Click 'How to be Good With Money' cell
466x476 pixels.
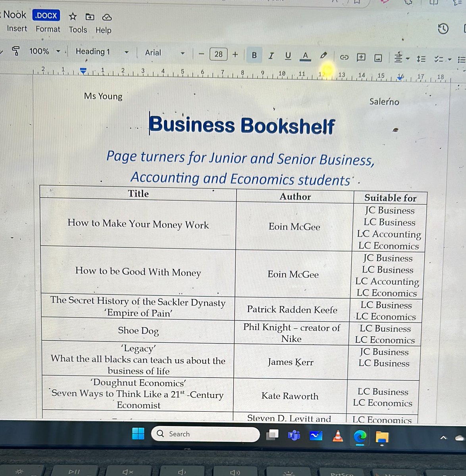[x=138, y=271]
